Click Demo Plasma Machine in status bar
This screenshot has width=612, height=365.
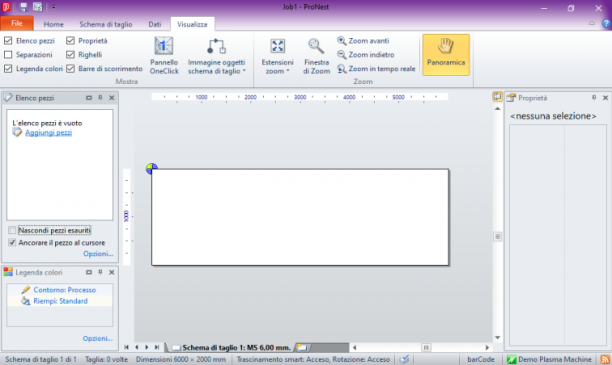[x=549, y=359]
